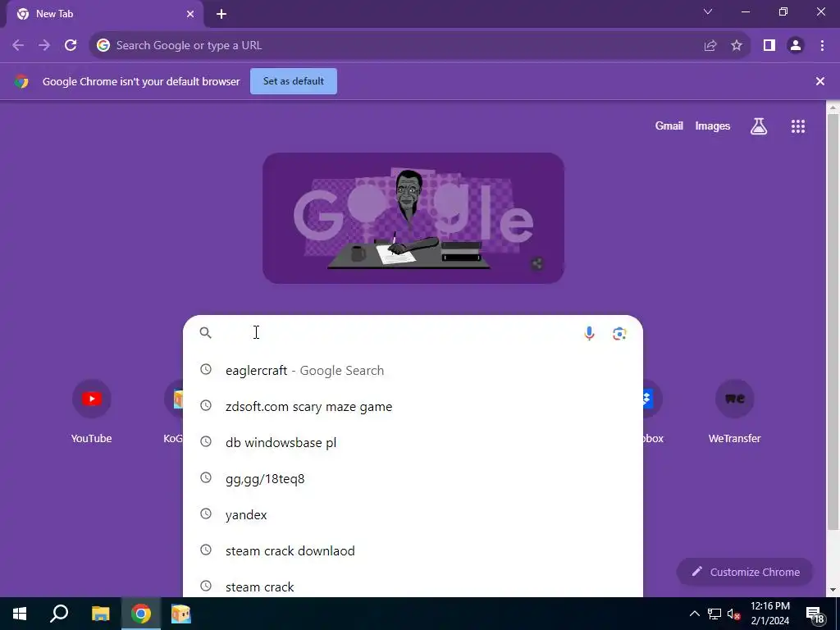Click the taskbar clock showing 12:16 PM

coord(769,614)
